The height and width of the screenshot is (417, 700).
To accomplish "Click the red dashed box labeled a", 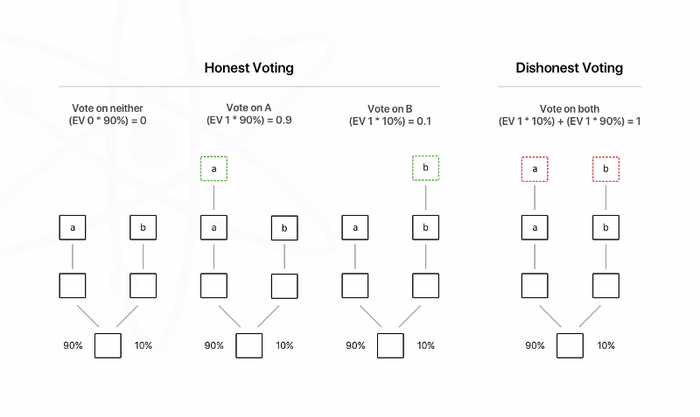I will click(535, 169).
